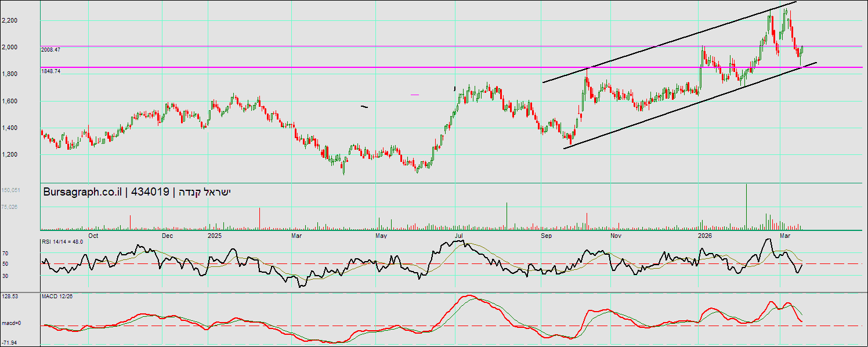This screenshot has height=347, width=868.
Task: Click the stock ID 434019 in the title
Action: (150, 192)
